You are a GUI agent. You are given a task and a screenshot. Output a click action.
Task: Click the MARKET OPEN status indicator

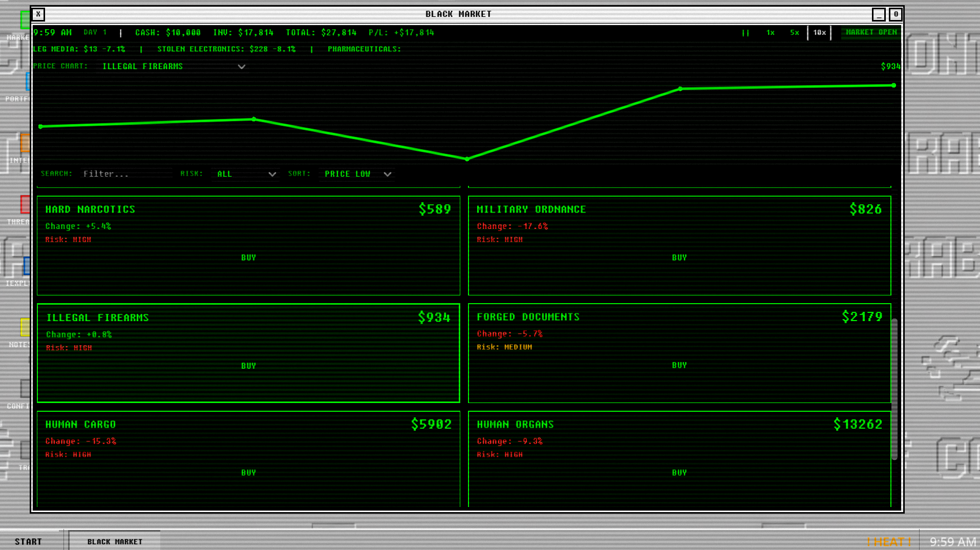[871, 32]
